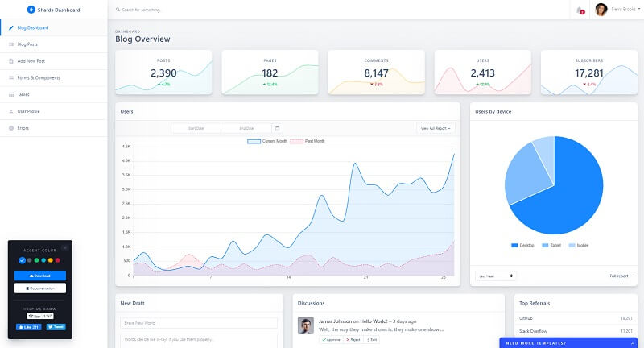Click the View Full Report button
The image size is (644, 348).
(x=436, y=128)
